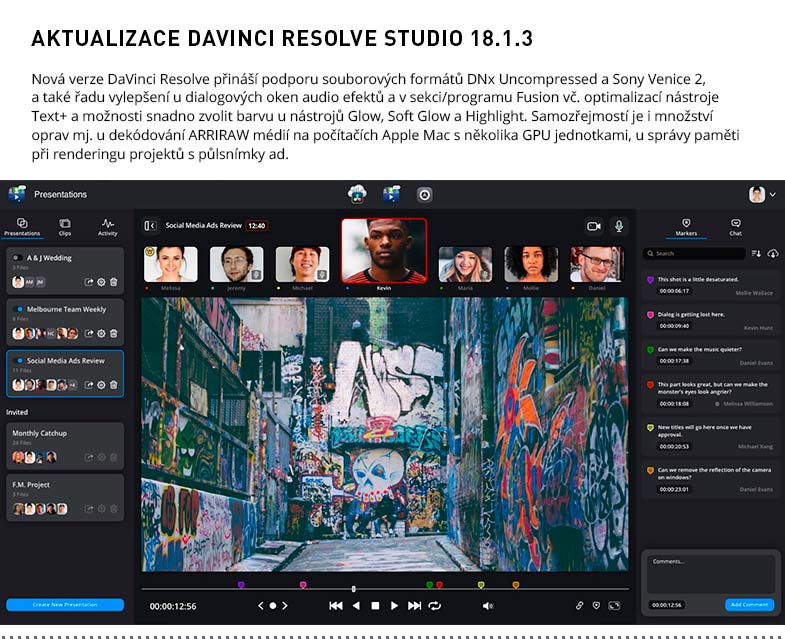Click the red marker icon on monster comment

[650, 385]
